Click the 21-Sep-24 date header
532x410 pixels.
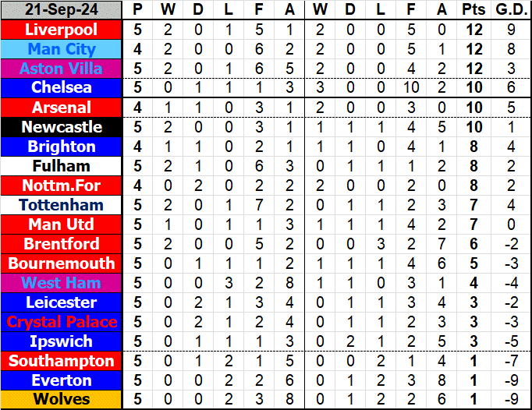[x=62, y=10]
